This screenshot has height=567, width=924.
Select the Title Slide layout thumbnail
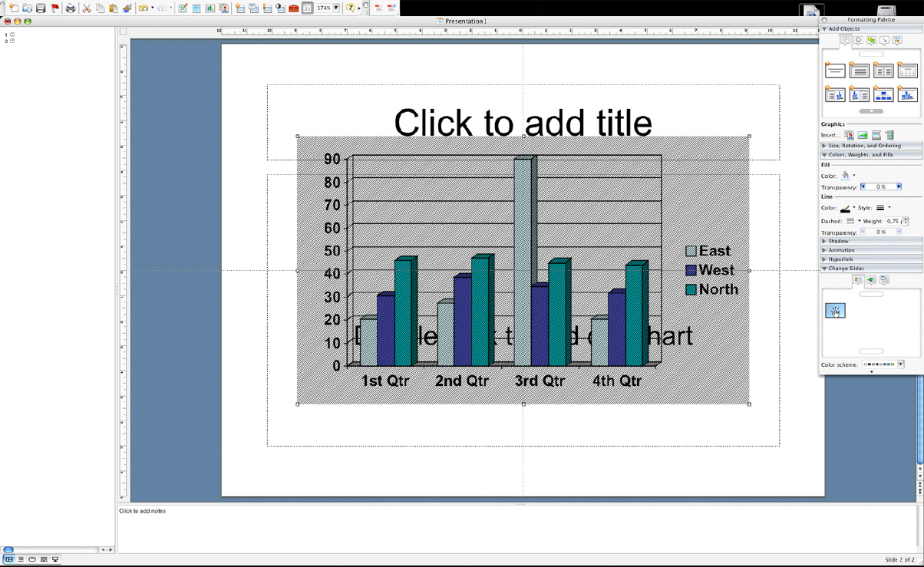[835, 71]
